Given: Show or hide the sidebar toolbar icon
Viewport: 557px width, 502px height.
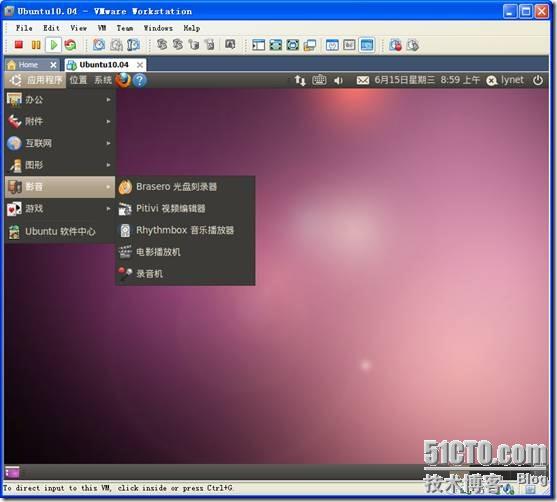Looking at the screenshot, I should pyautogui.click(x=258, y=45).
